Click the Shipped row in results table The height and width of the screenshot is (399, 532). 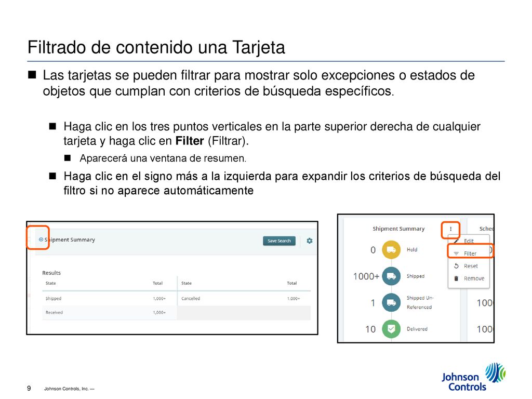[x=110, y=299]
